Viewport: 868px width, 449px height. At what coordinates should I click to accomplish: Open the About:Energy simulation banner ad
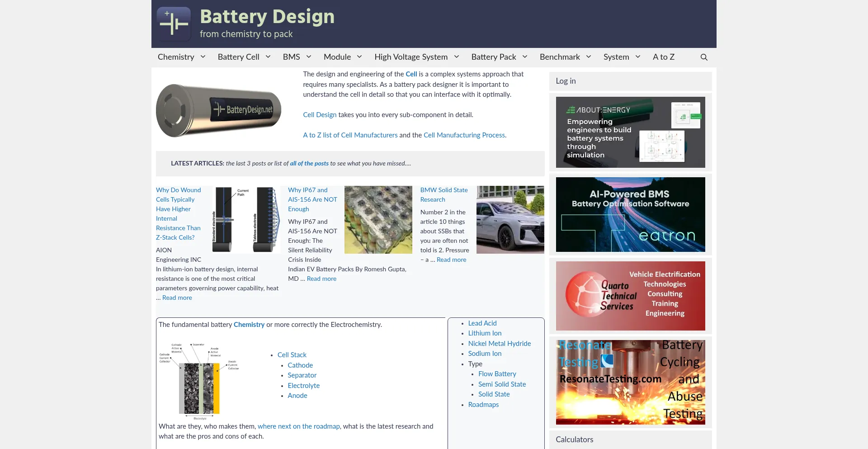pyautogui.click(x=630, y=132)
